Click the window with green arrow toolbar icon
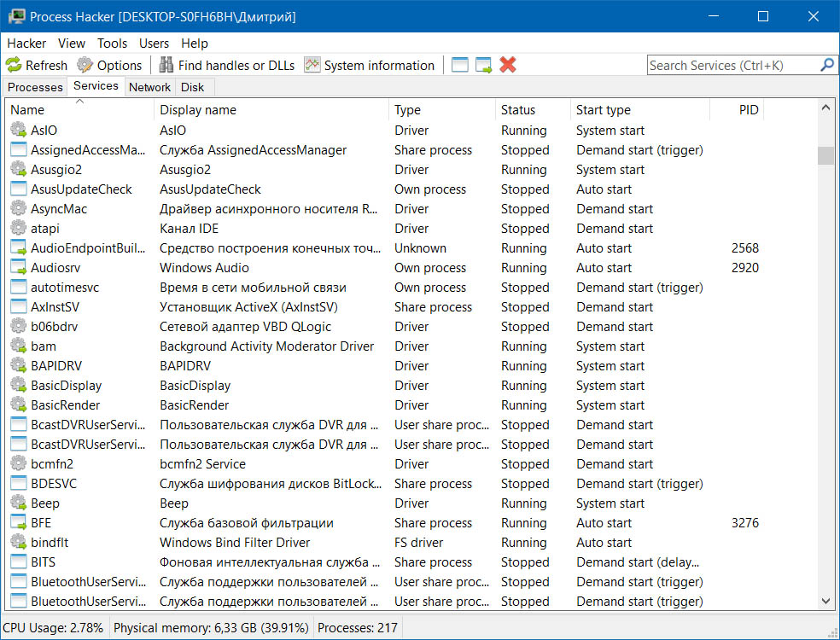Image resolution: width=840 pixels, height=640 pixels. 483,66
